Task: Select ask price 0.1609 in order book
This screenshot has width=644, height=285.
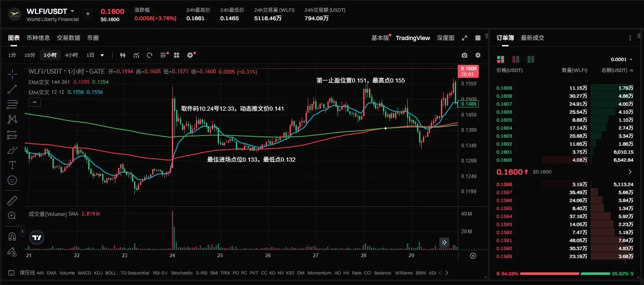Action: coord(504,88)
